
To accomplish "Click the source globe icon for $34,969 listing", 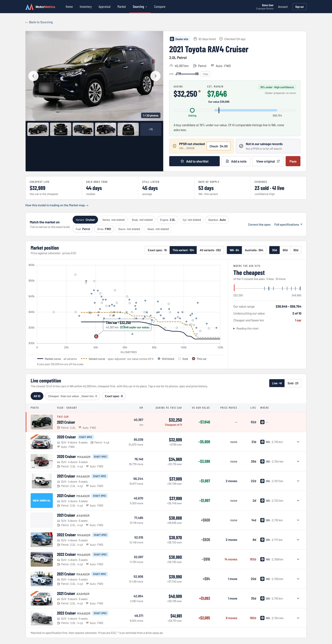I will click(262, 461).
